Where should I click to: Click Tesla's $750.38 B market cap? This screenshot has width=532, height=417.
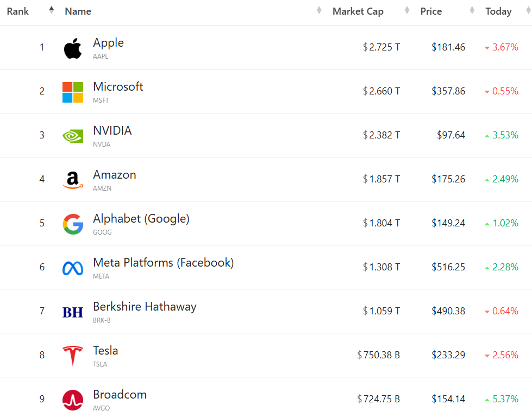coord(378,355)
